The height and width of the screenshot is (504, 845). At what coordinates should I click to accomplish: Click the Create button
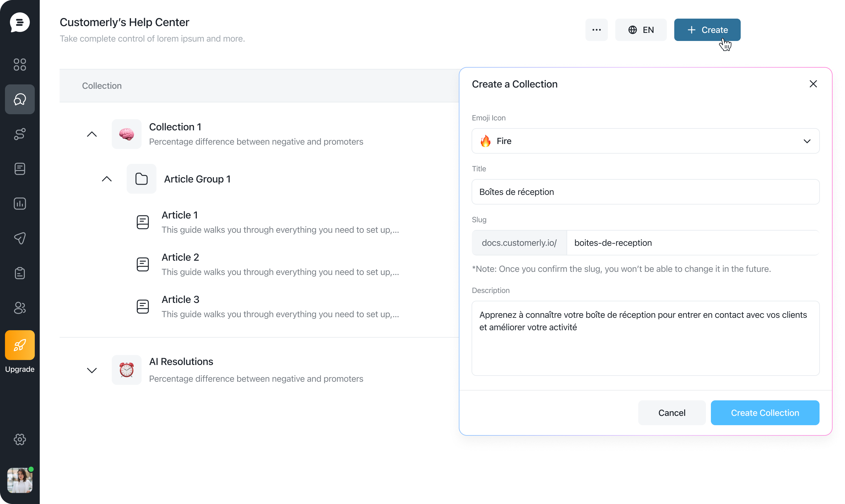(707, 30)
